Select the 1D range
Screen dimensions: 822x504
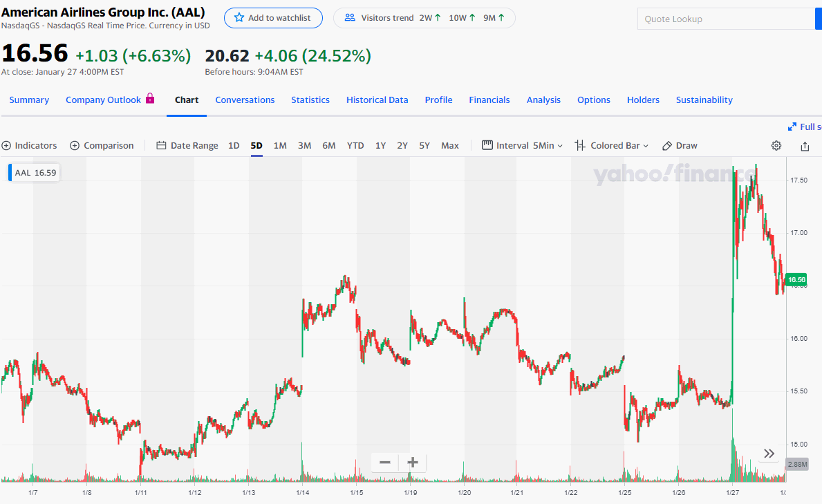(x=234, y=146)
